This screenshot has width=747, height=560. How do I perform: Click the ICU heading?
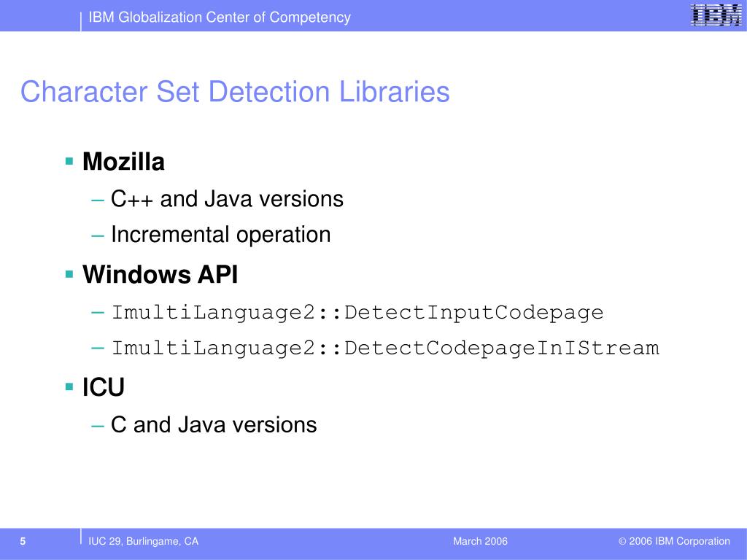click(104, 387)
